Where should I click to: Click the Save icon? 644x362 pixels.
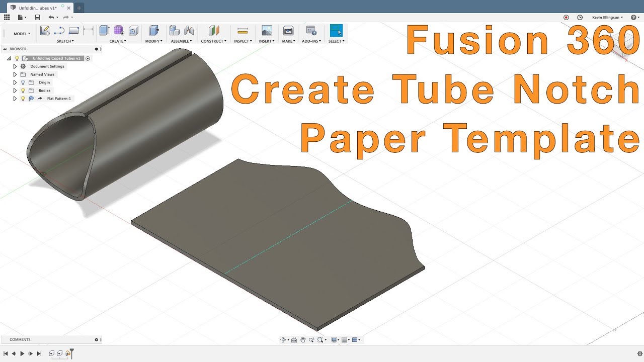[x=37, y=17]
